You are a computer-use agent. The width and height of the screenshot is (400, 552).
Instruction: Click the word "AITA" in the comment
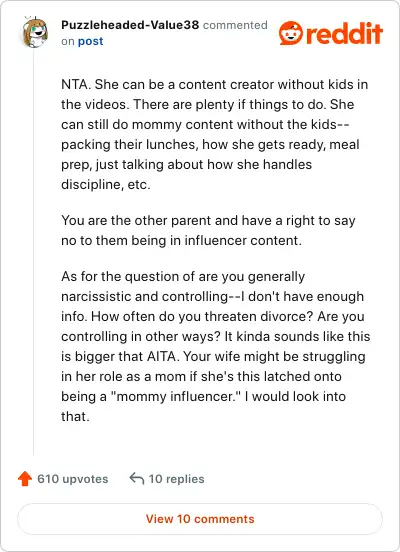[161, 356]
